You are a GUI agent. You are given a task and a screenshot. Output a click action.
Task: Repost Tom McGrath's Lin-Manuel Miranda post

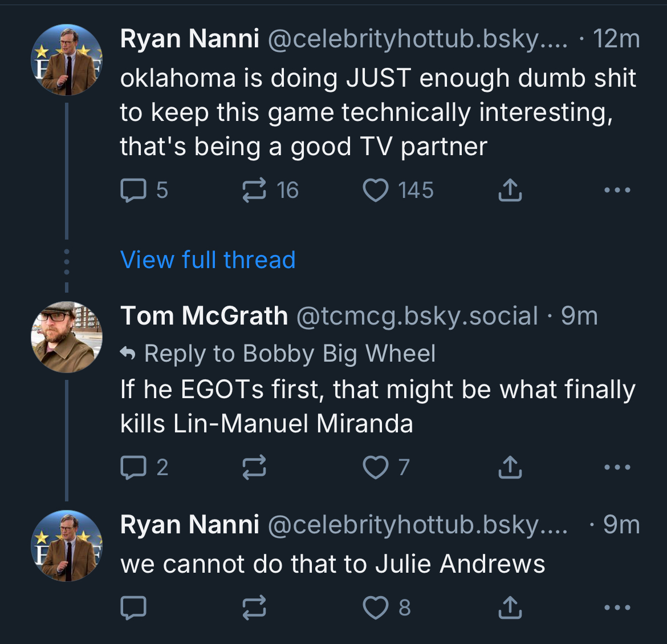pos(254,468)
